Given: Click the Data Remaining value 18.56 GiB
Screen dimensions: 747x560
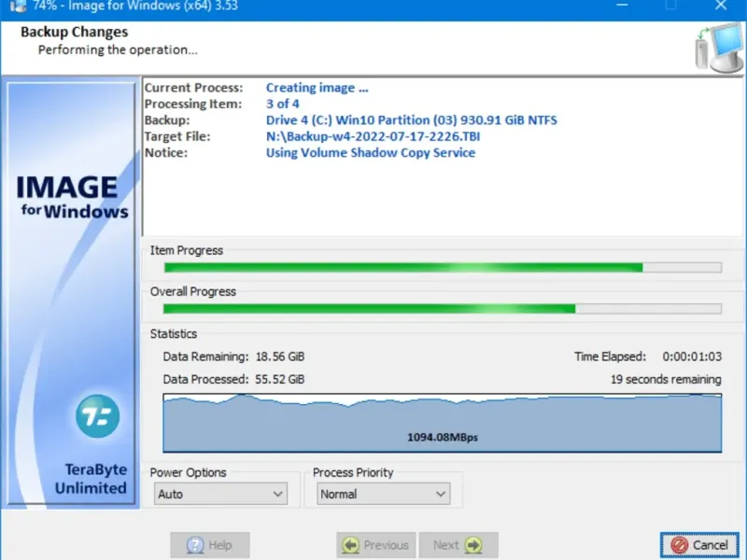Looking at the screenshot, I should point(280,357).
